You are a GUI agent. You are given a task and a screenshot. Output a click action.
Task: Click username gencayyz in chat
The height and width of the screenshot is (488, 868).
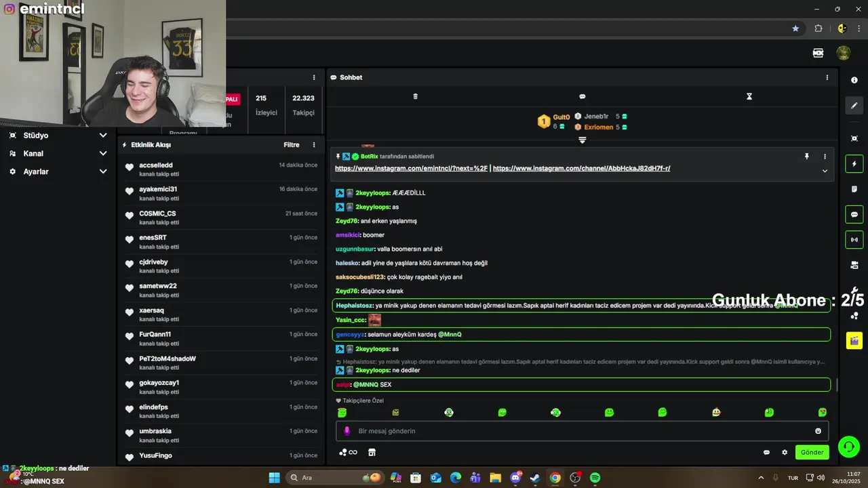pyautogui.click(x=350, y=334)
